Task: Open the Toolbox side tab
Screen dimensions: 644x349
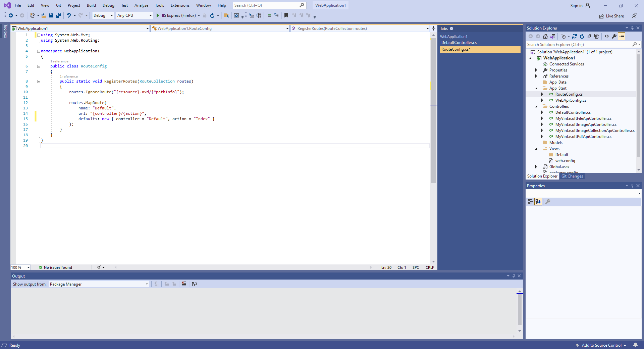Action: (5, 31)
